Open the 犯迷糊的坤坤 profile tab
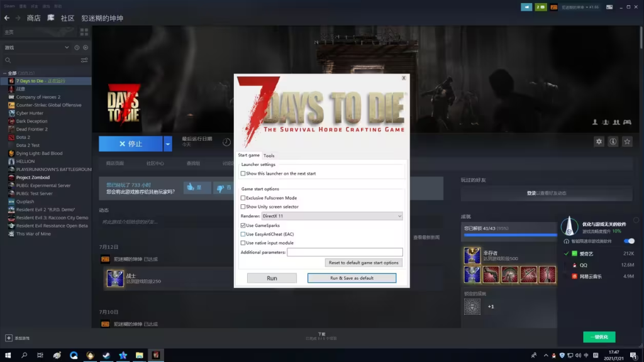Screen dimensions: 644x362 point(103,18)
